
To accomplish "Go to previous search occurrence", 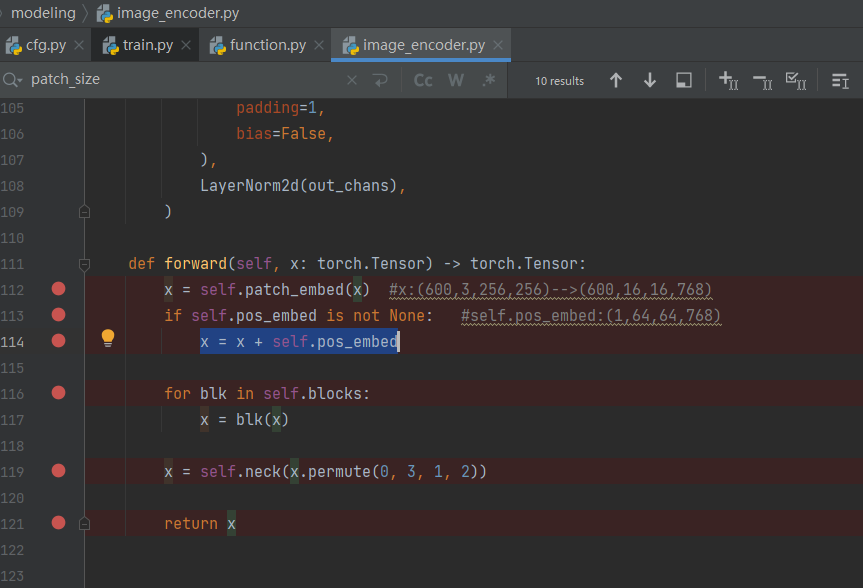I will coord(616,81).
